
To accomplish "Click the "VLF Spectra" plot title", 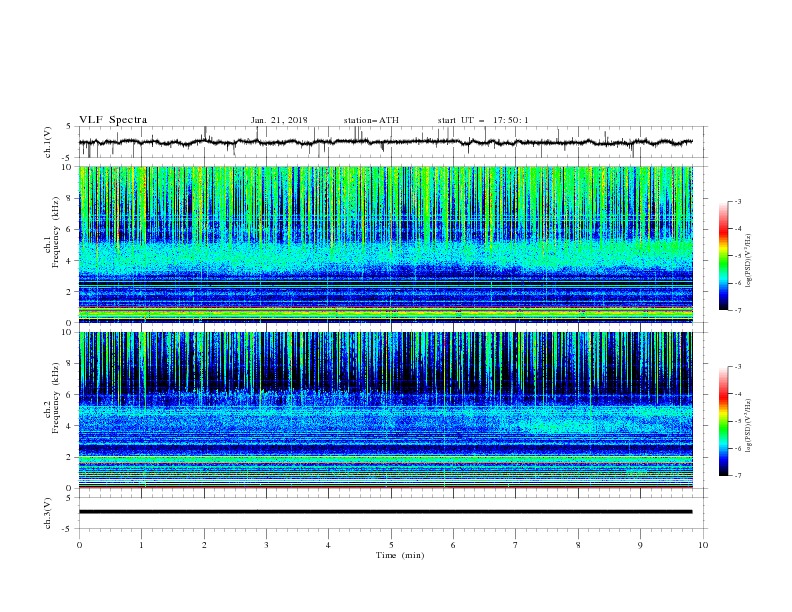I will click(x=113, y=120).
